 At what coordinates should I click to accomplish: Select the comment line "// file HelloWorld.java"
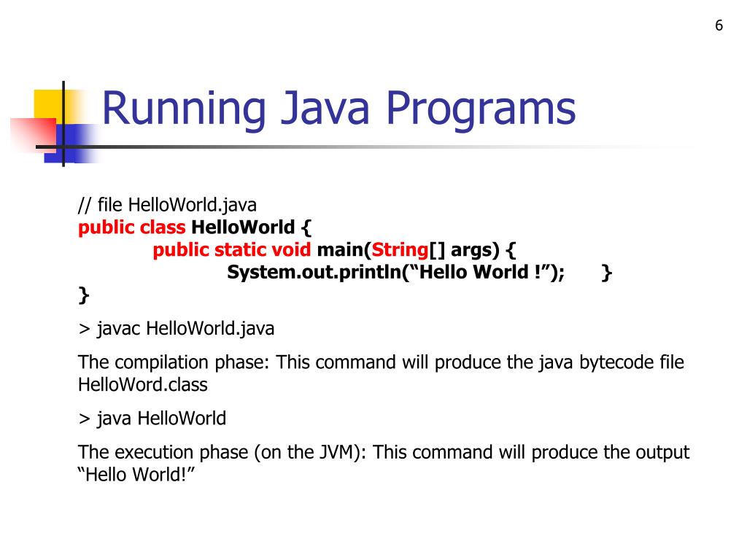pyautogui.click(x=167, y=205)
